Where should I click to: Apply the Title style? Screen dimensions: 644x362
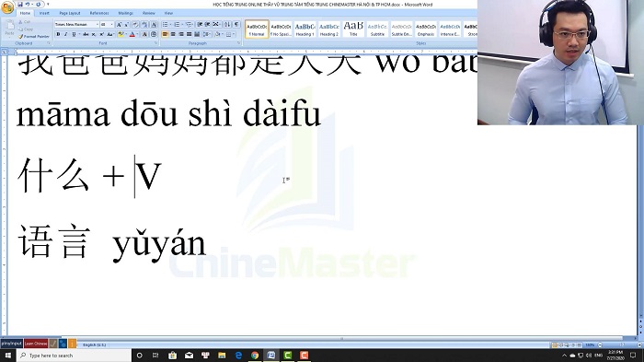pyautogui.click(x=353, y=29)
